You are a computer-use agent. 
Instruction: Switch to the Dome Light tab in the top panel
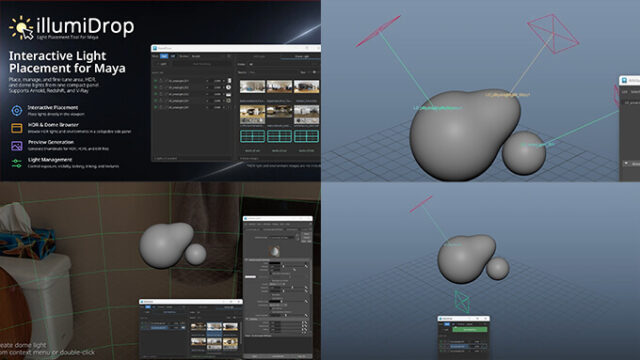(302, 56)
